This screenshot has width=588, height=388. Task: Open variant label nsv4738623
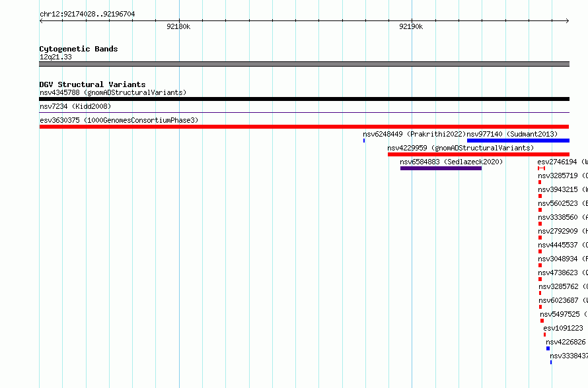558,273
